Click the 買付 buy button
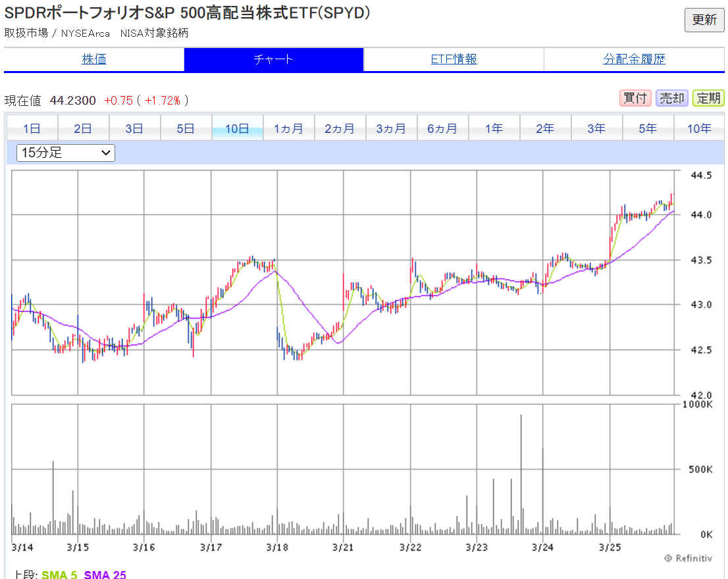728x579 pixels. [x=635, y=98]
